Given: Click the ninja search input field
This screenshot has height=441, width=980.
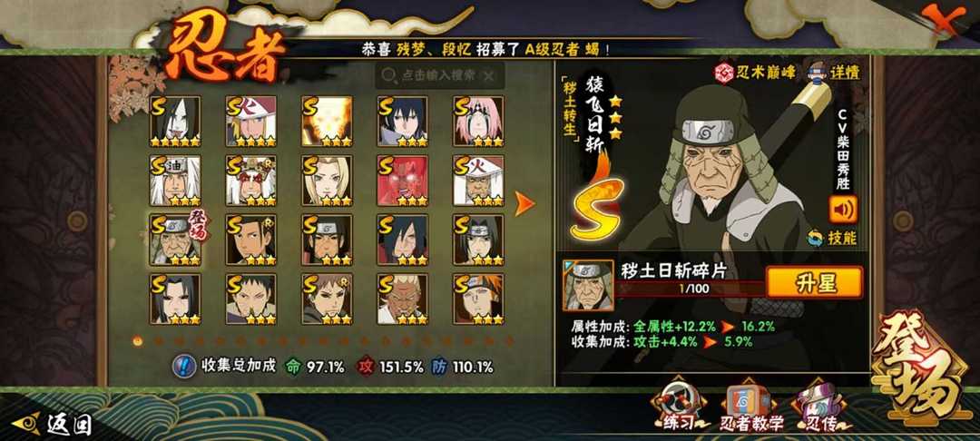Looking at the screenshot, I should [439, 75].
